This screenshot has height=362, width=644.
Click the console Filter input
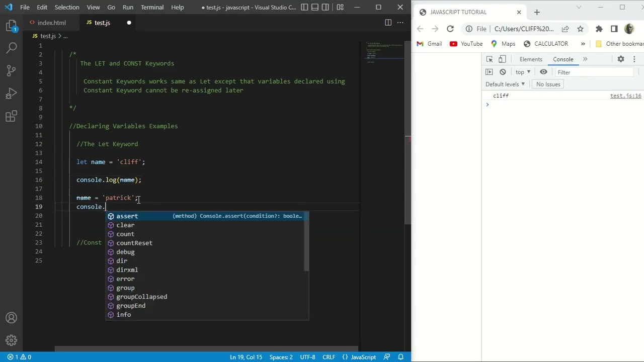click(594, 72)
